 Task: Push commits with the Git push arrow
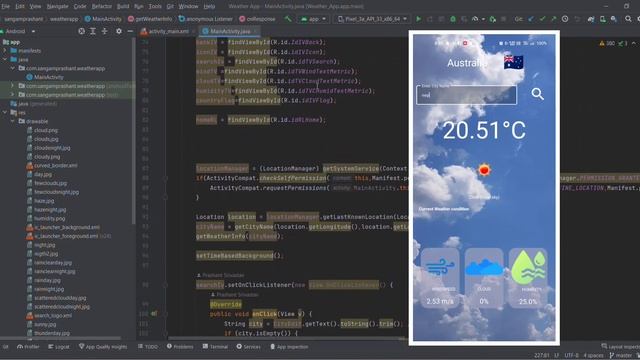point(553,19)
